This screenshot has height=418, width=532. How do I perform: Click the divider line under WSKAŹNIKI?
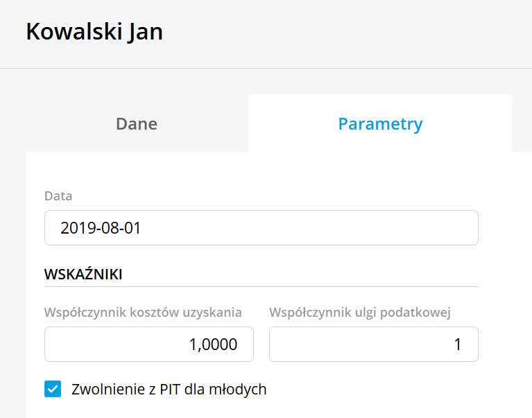point(261,286)
